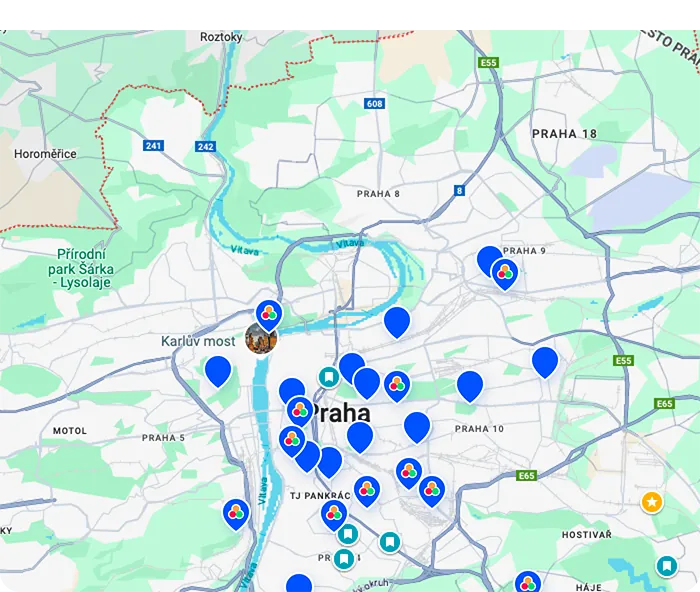Click the Karlův most photo thumbnail marker
The width and height of the screenshot is (700, 592).
pos(260,338)
